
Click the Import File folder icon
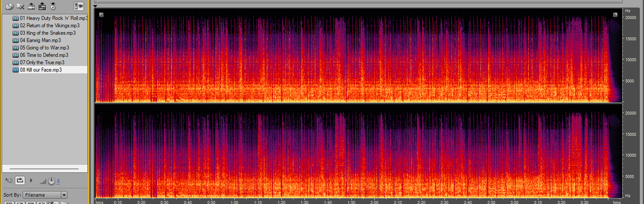click(x=9, y=7)
